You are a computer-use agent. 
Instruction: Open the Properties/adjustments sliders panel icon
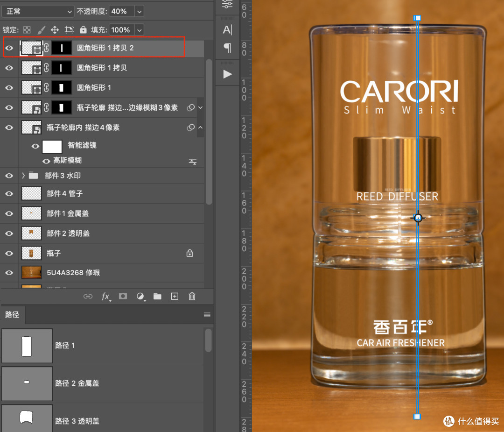click(x=227, y=5)
